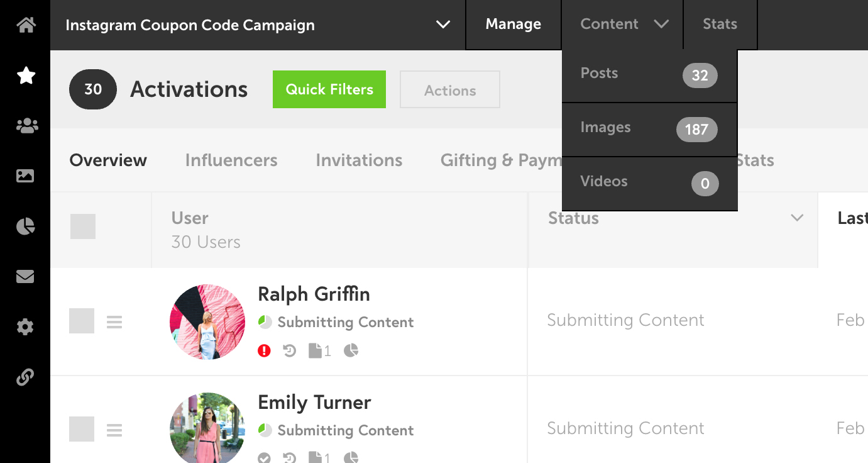This screenshot has height=463, width=868.
Task: Click the green Quick Filters button
Action: (x=329, y=89)
